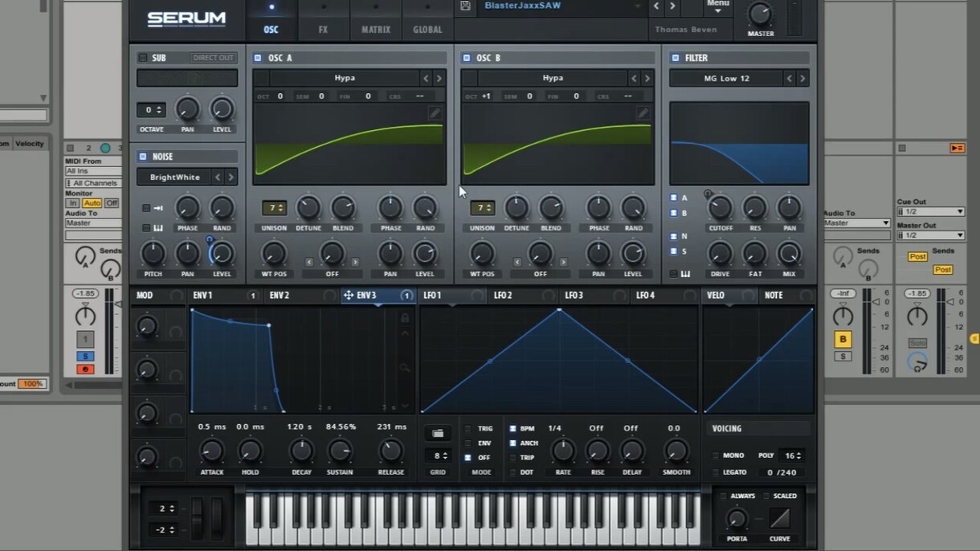Open OSC A Hypa wavetable selector
Screen dimensions: 980x551
tap(344, 78)
